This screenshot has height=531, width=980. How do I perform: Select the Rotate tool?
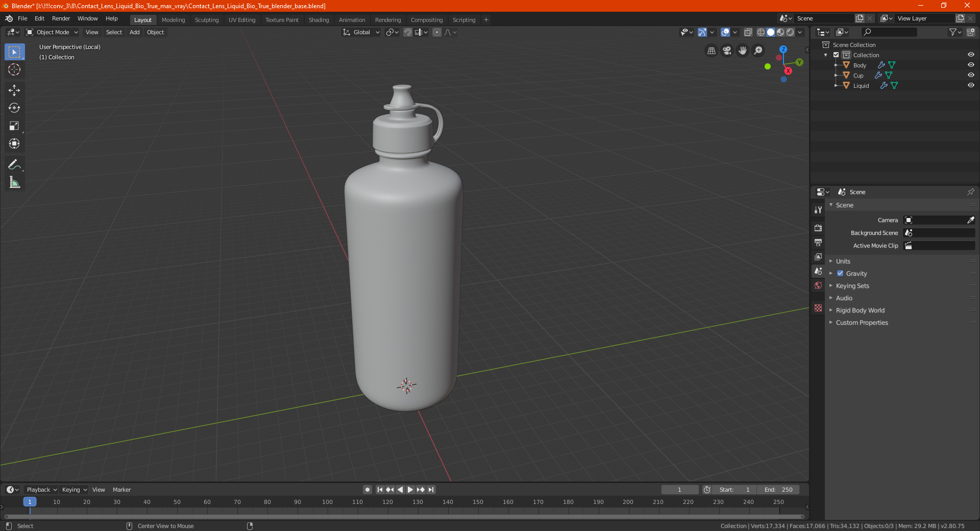(14, 108)
